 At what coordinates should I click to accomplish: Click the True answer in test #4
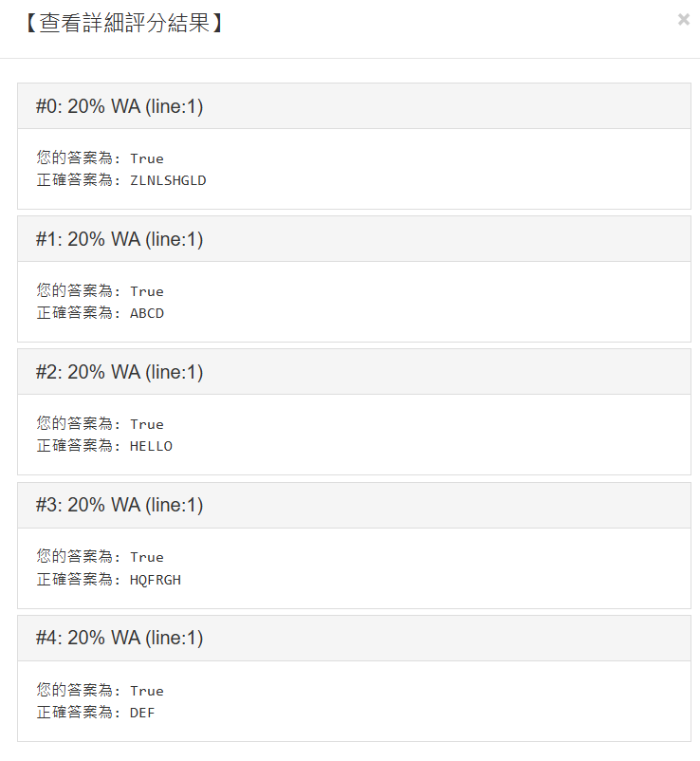pyautogui.click(x=147, y=691)
